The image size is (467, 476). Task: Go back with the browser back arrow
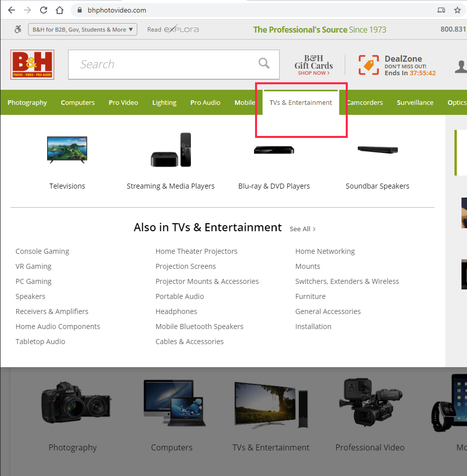(12, 10)
